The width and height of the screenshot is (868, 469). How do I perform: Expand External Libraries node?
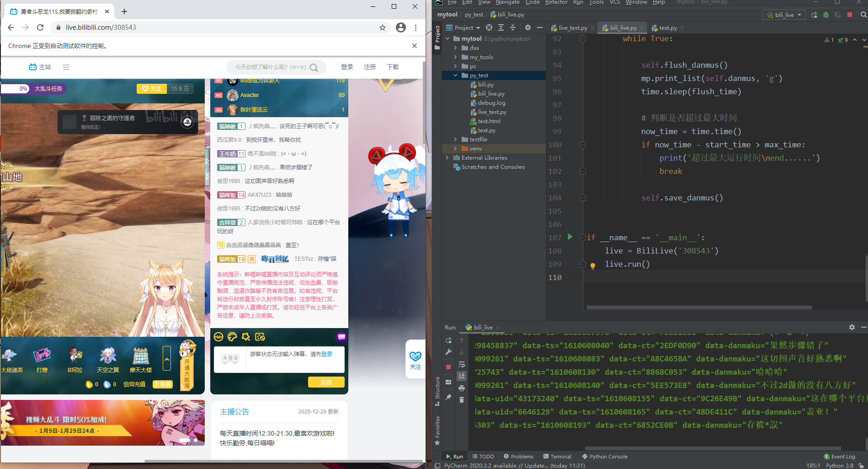click(x=447, y=158)
